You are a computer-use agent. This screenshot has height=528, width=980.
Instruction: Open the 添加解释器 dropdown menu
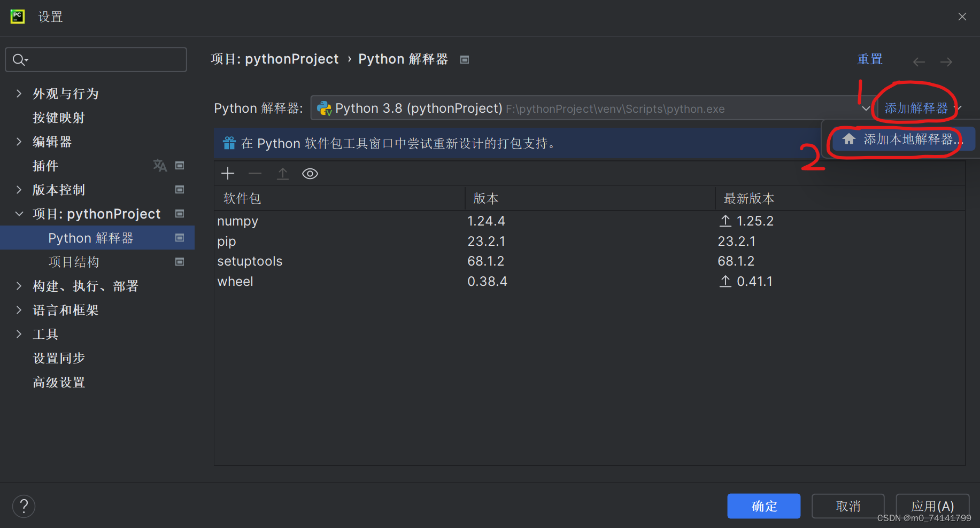(915, 107)
